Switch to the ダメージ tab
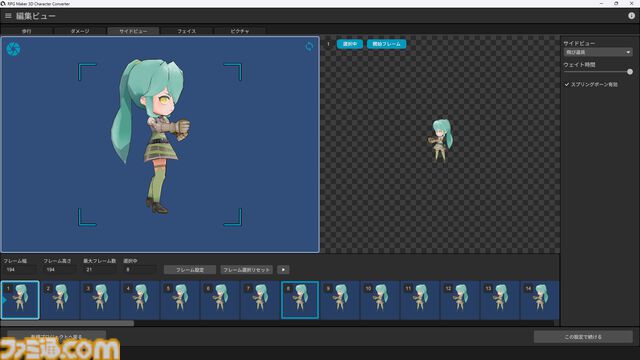This screenshot has height=360, width=640. [80, 31]
